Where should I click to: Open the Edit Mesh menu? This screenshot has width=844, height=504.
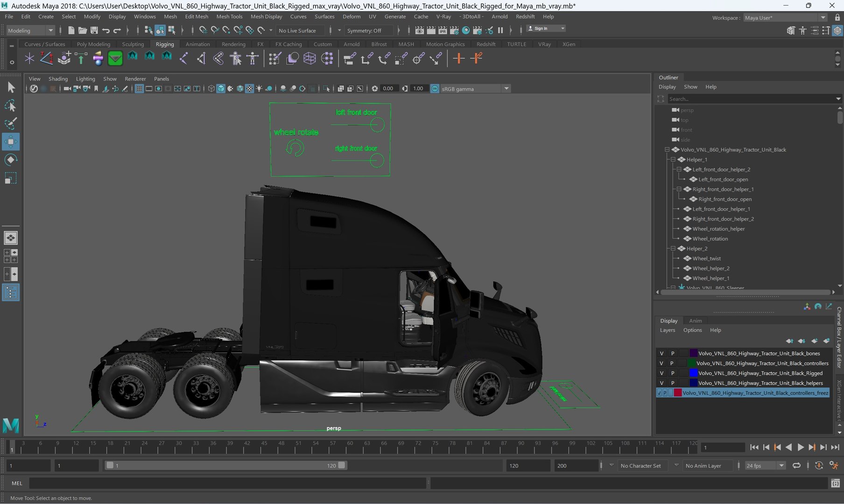[x=197, y=16]
